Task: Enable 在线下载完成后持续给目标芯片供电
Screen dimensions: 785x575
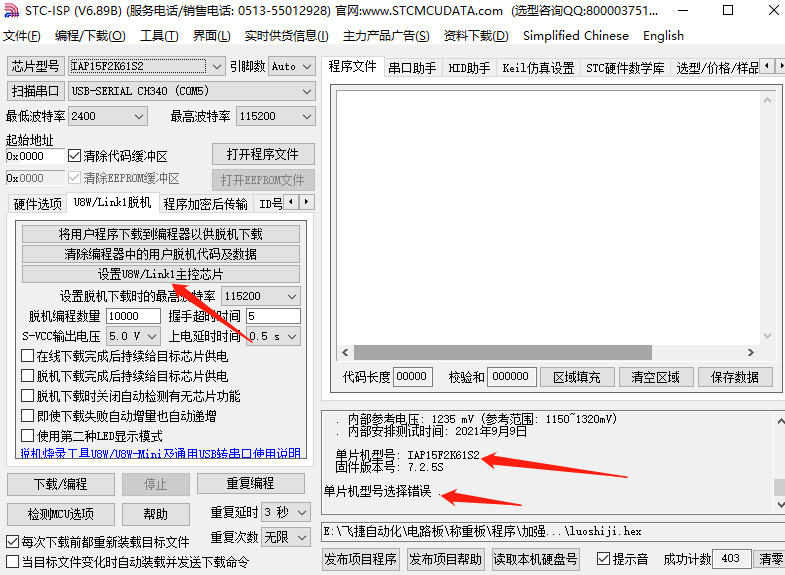Action: 28,356
